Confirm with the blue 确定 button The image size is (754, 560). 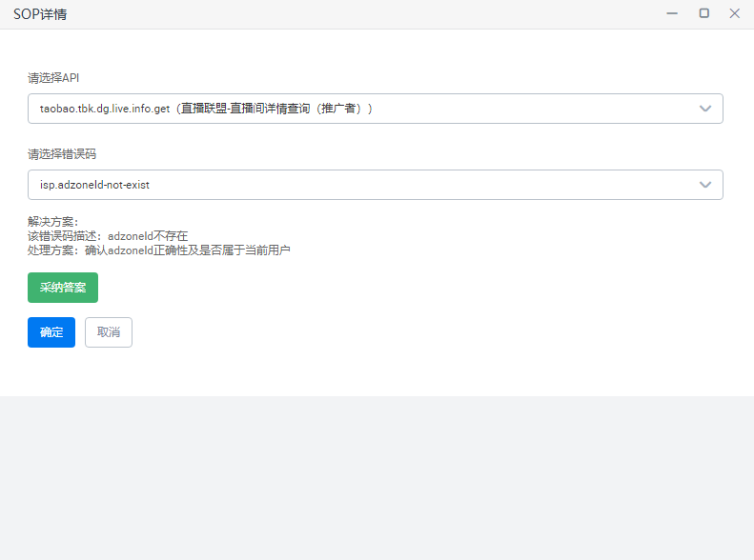click(x=51, y=331)
